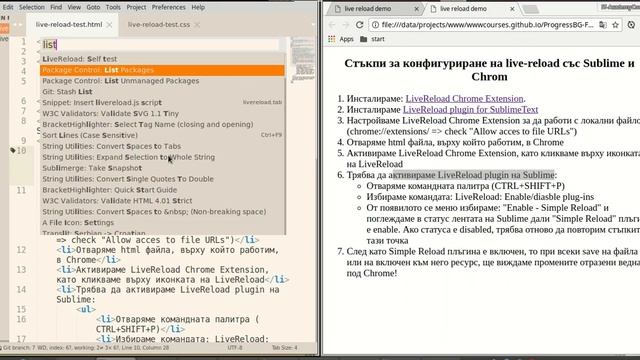
Task: Open the Tools menu
Action: pyautogui.click(x=113, y=7)
